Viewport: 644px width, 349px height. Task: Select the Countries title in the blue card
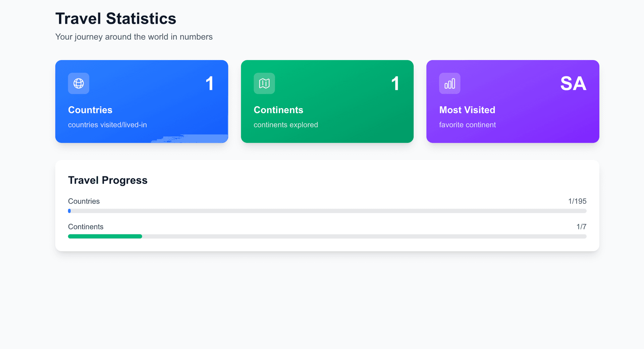[x=90, y=110]
